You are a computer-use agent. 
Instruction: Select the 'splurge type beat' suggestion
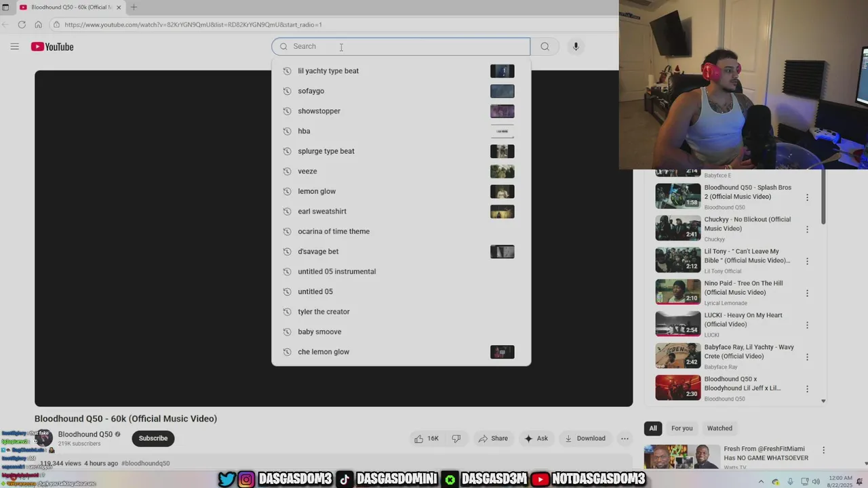(401, 151)
